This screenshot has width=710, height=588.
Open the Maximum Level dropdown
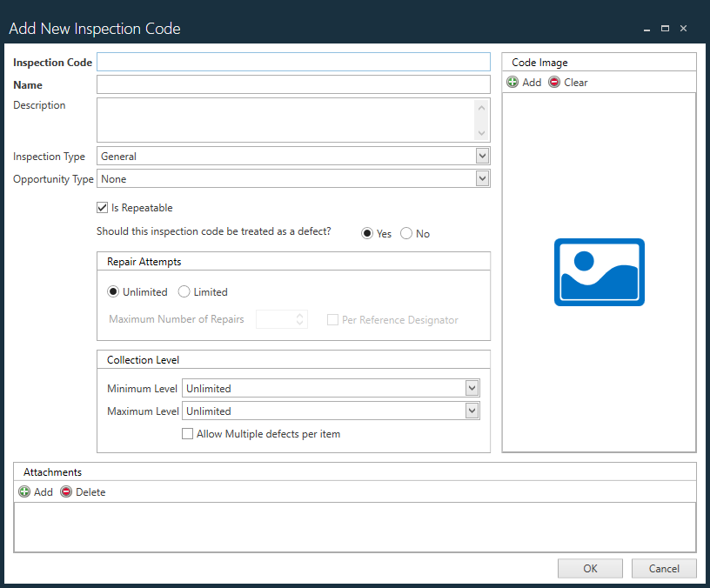(472, 411)
